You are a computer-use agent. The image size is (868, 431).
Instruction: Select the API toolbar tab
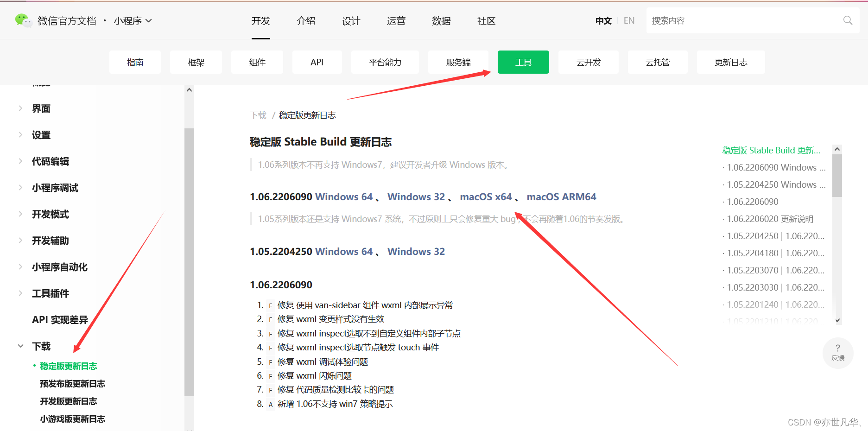coord(317,62)
